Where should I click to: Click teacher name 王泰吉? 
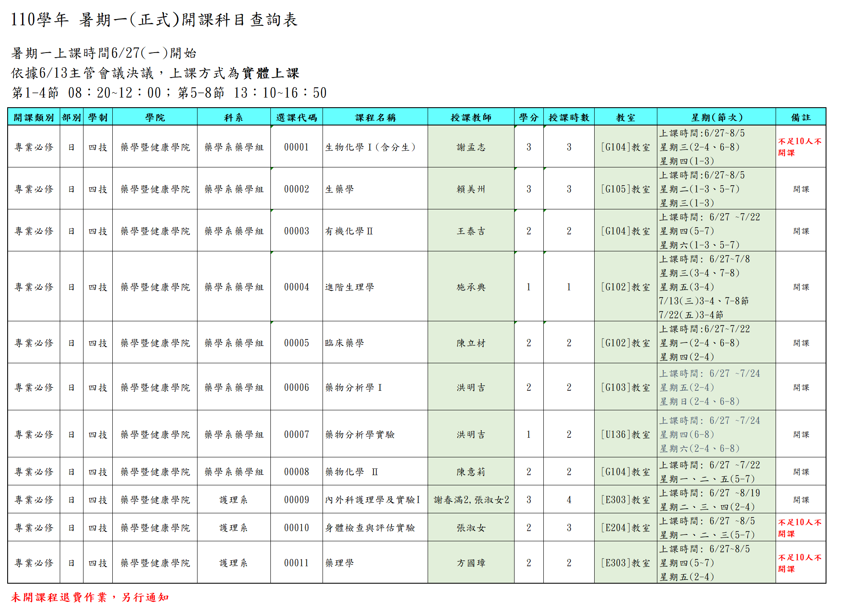click(x=471, y=231)
